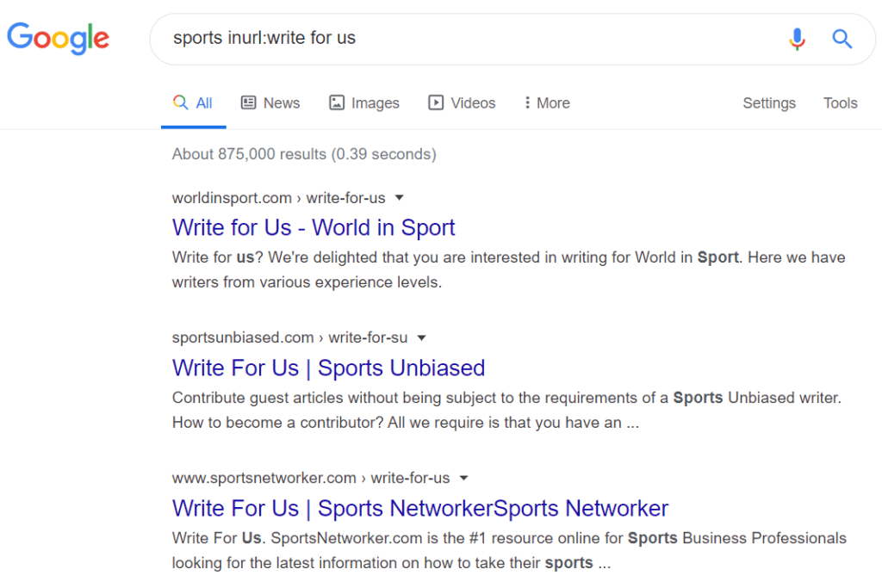Open 'Write for Us - World in Sport' result
882x588 pixels.
click(x=314, y=227)
